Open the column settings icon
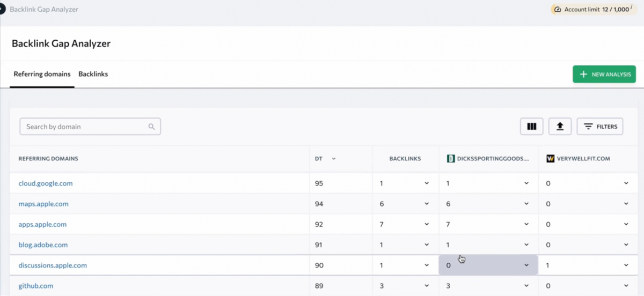The image size is (644, 296). [532, 127]
